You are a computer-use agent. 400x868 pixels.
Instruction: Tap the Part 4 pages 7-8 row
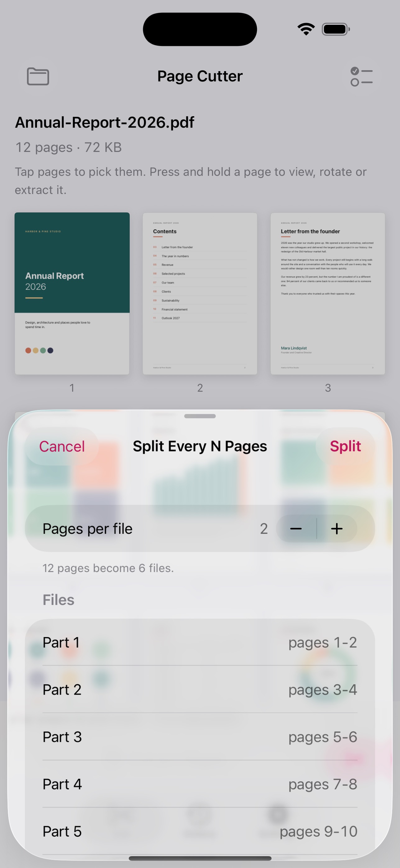[x=200, y=784]
